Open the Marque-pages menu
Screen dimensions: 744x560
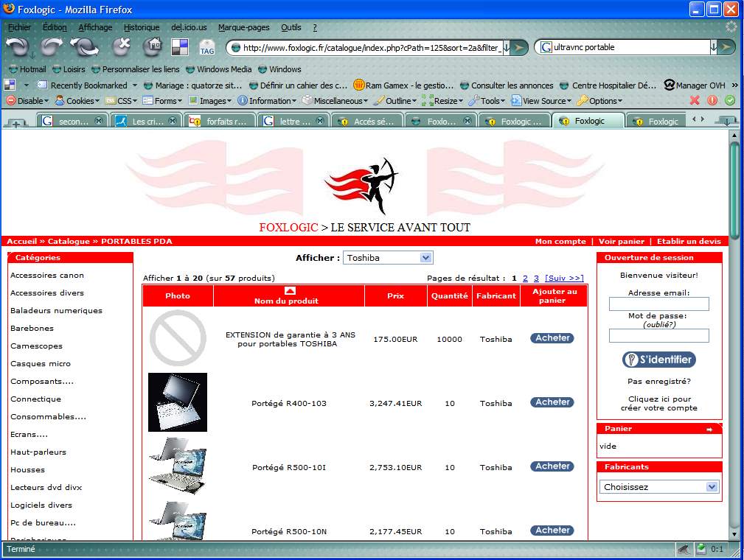[x=243, y=27]
